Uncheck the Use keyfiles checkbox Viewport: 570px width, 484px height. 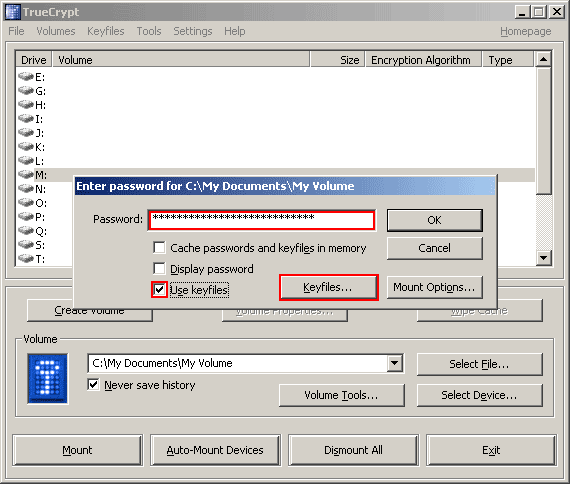pos(159,290)
